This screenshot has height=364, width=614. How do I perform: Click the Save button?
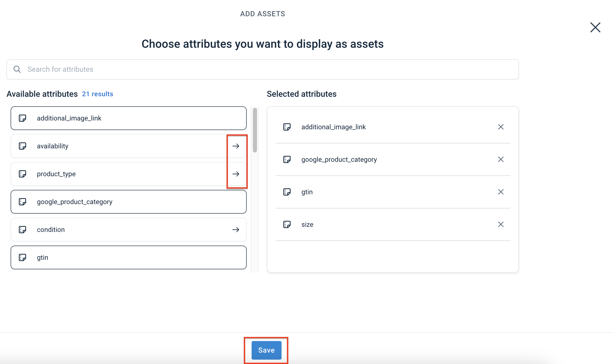pyautogui.click(x=266, y=350)
